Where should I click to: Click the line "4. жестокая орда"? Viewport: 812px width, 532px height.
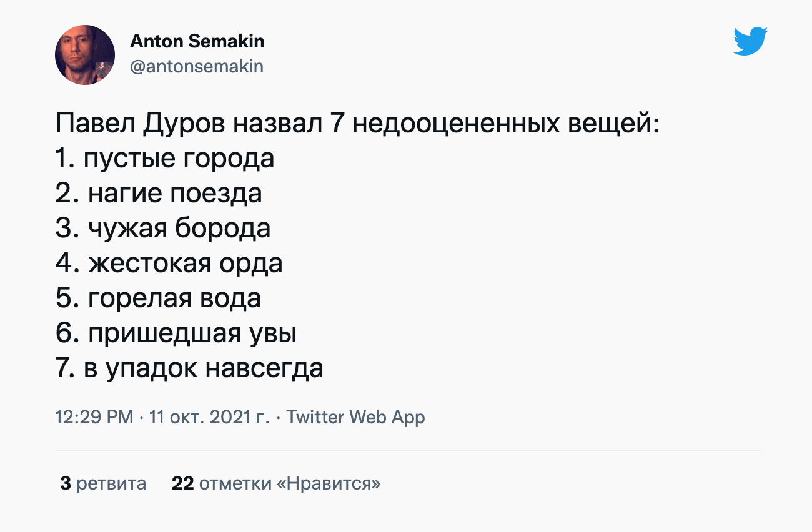pyautogui.click(x=169, y=264)
